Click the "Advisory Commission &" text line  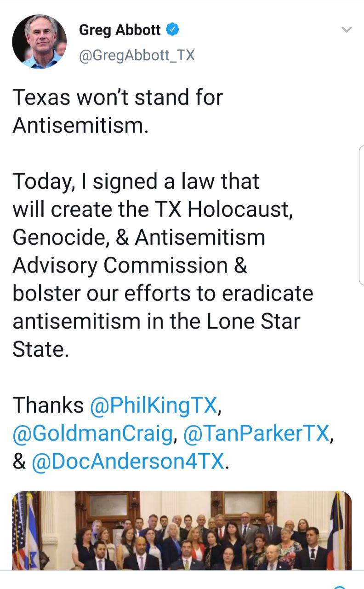pyautogui.click(x=130, y=266)
